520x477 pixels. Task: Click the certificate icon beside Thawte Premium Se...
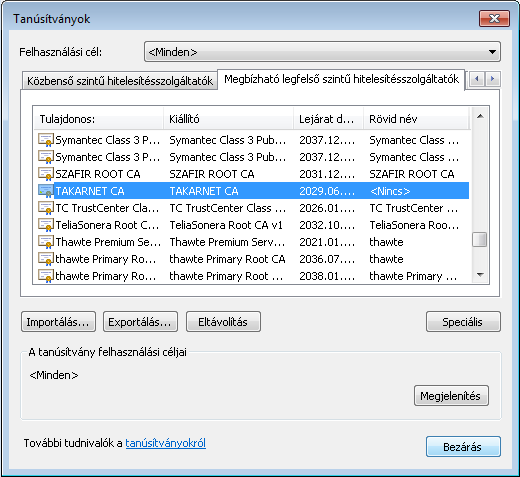click(x=46, y=242)
